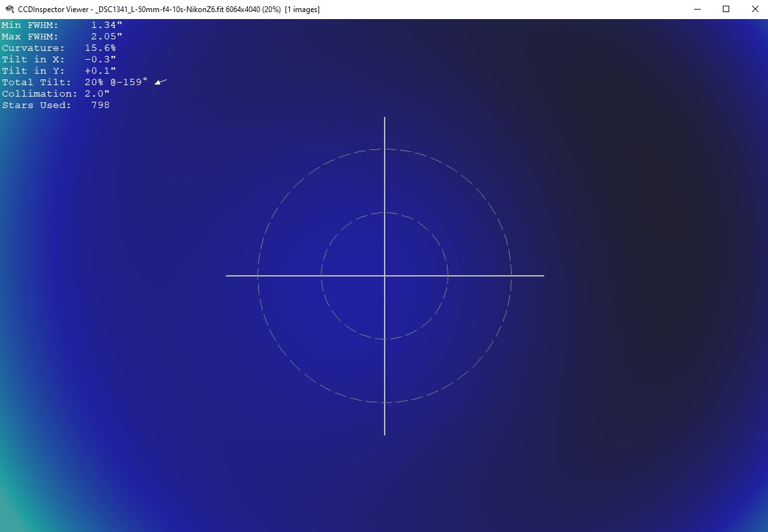Click the Tilt in X value
768x532 pixels.
tap(100, 59)
